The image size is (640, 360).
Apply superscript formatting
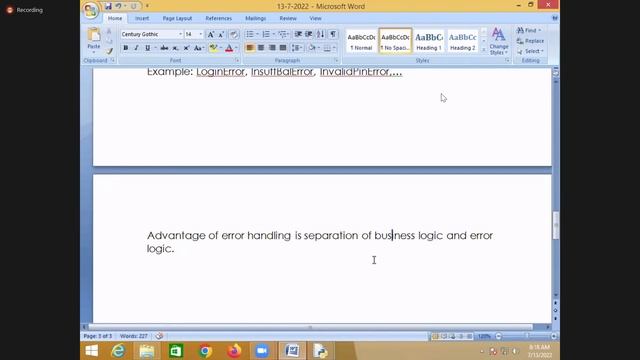[x=186, y=48]
